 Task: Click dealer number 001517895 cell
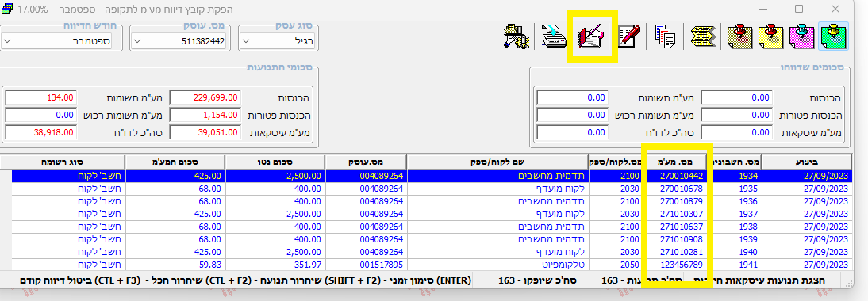click(366, 265)
